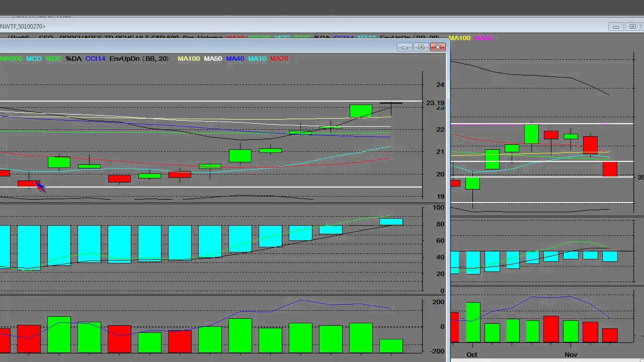Select the blue MA40 legend label
This screenshot has height=362, width=644.
point(235,59)
